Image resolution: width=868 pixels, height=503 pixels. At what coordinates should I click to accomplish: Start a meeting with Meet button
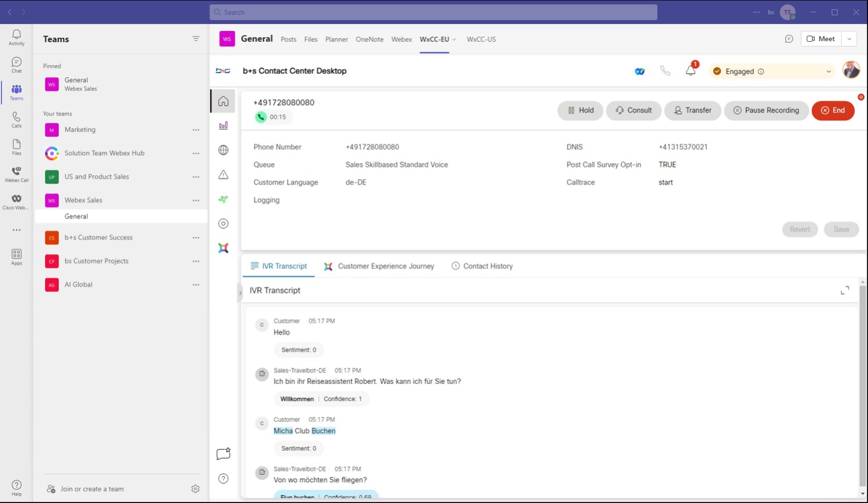click(x=821, y=39)
